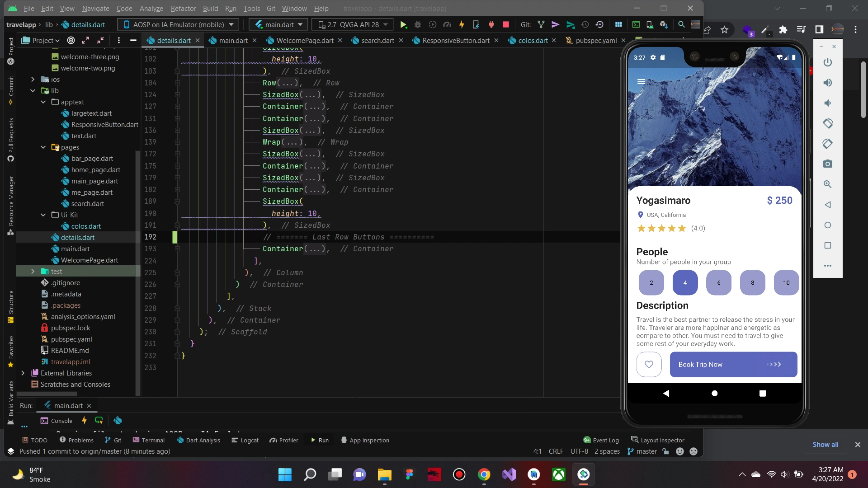Open the AOSP on IA Emulator device dropdown
This screenshot has height=488, width=868.
coord(178,25)
